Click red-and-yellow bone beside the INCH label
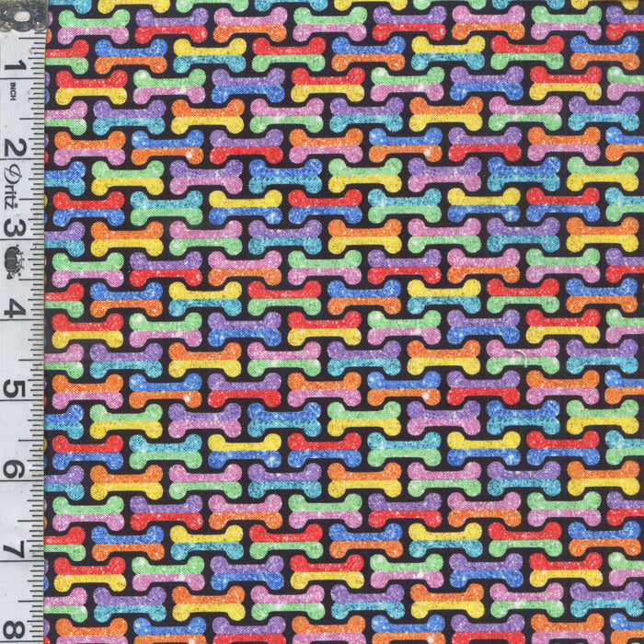 pos(89,87)
